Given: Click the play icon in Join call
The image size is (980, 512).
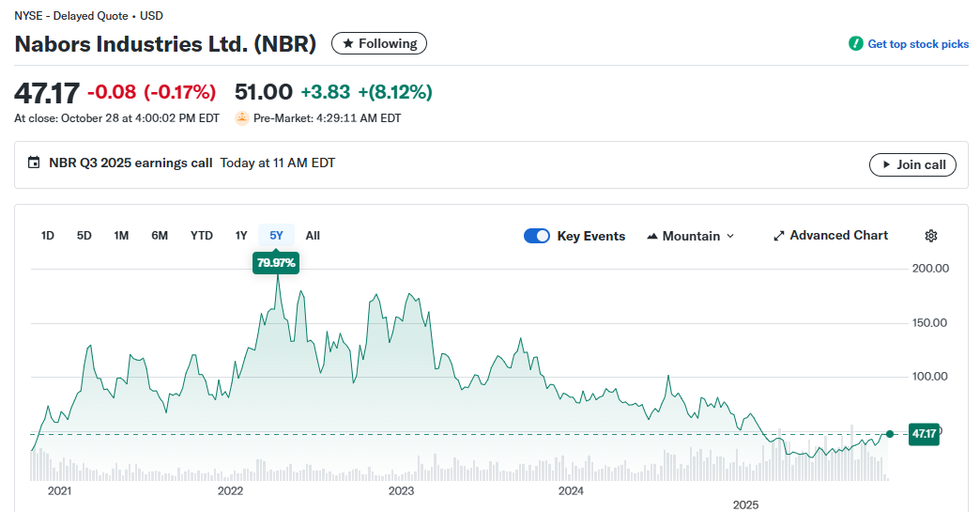Looking at the screenshot, I should click(886, 164).
